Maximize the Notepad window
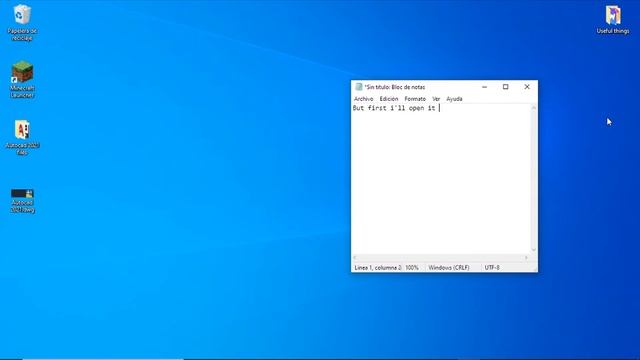 pyautogui.click(x=505, y=87)
